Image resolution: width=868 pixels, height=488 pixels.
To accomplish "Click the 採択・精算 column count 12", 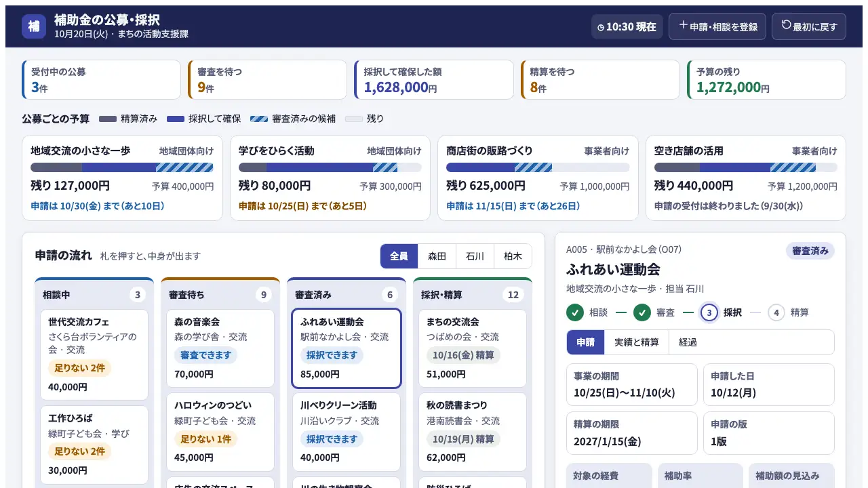I will (513, 295).
